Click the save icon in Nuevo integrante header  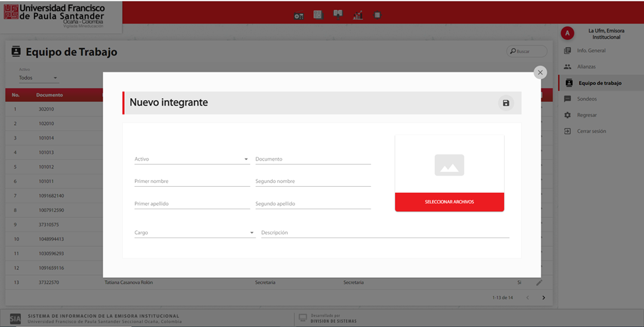click(x=505, y=103)
